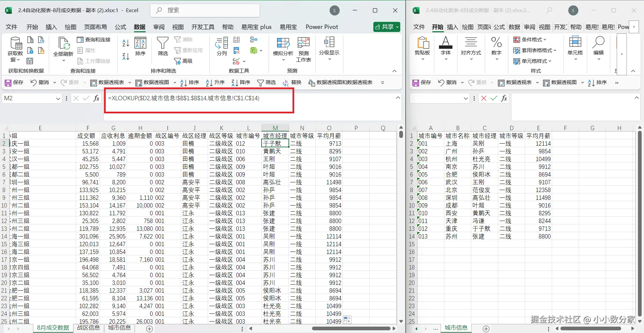
Task: Click the From Table/Range grid icon
Action: coord(30,61)
